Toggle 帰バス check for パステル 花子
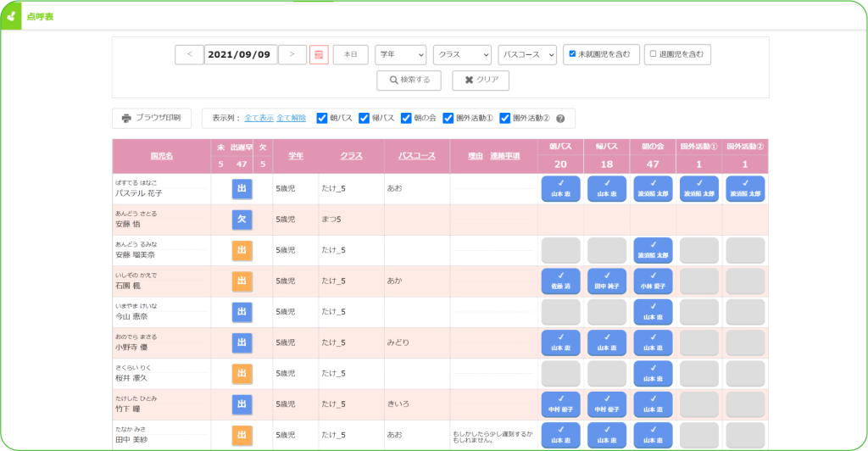Screen dimensions: 868x451 click(607, 189)
